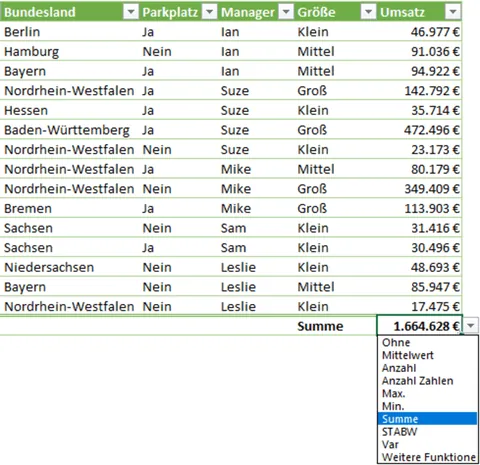480x465 pixels.
Task: Select the Suze cell in Baden-Württemberg row
Action: pos(256,130)
